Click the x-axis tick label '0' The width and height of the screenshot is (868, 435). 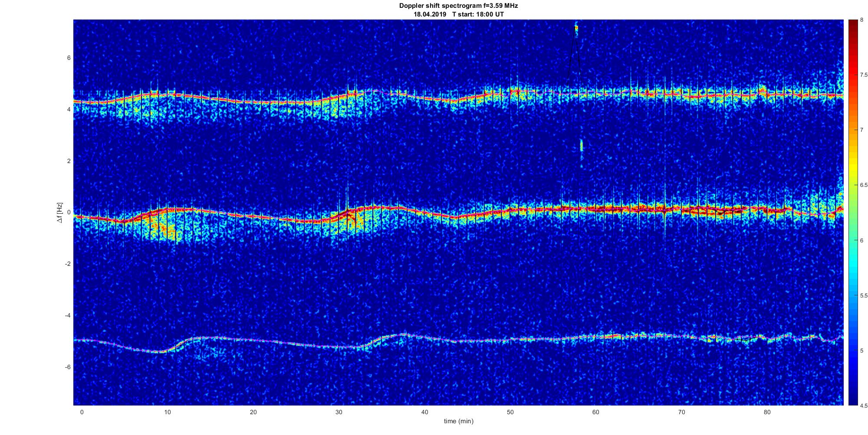click(82, 412)
